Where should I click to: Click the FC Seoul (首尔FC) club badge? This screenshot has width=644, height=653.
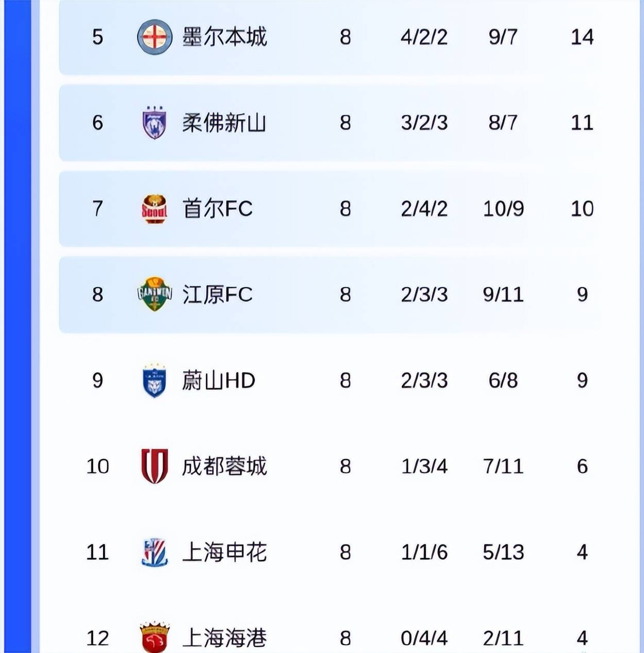point(154,209)
